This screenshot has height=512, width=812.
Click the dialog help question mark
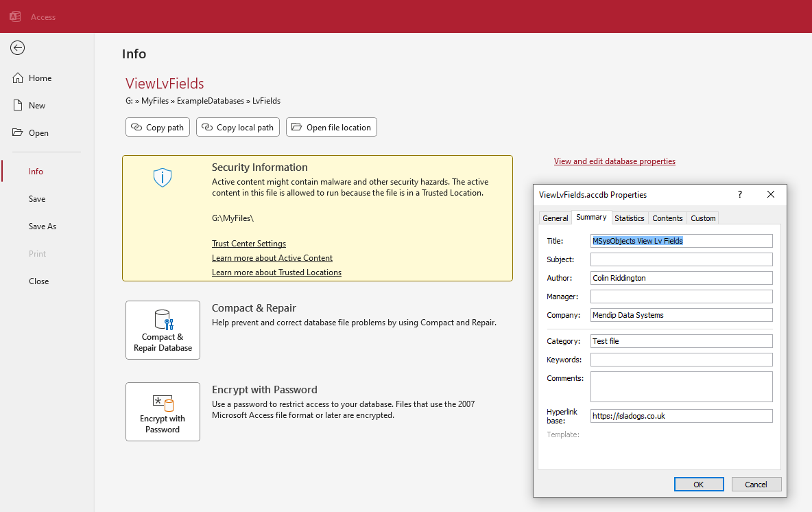(x=739, y=194)
